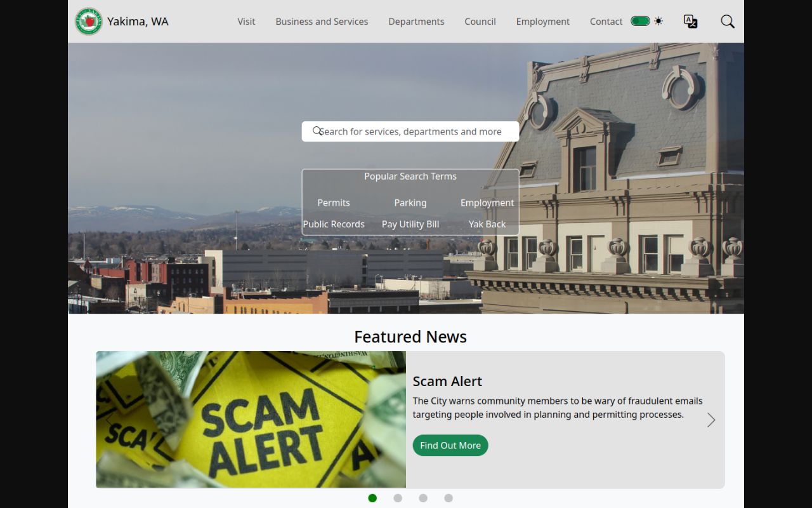Open the header search magnifier icon
Viewport: 812px width, 508px height.
pyautogui.click(x=728, y=22)
